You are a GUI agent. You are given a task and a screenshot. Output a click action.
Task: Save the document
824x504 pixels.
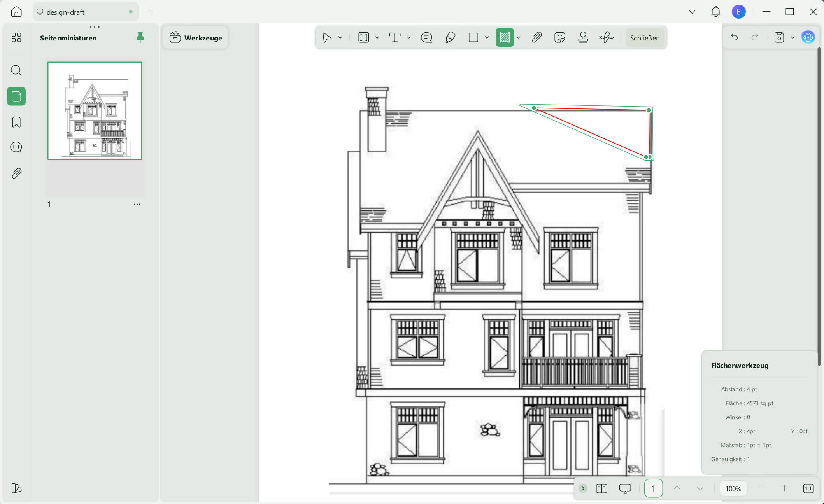(779, 37)
